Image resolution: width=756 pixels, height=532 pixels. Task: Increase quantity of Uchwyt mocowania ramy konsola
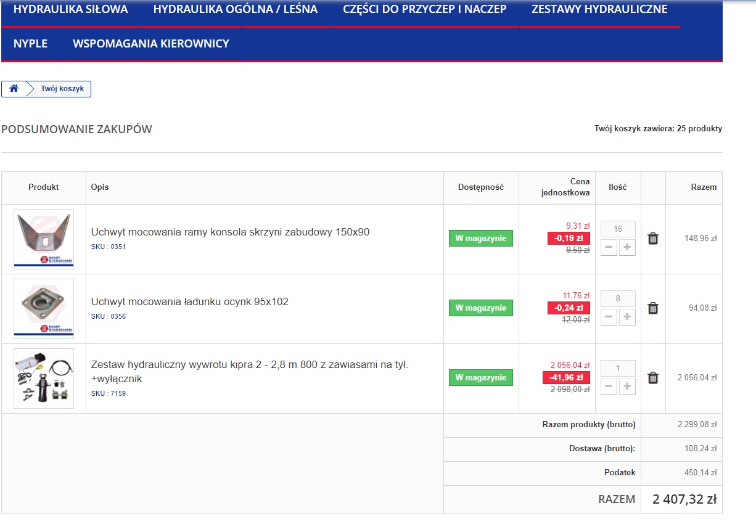coord(627,248)
